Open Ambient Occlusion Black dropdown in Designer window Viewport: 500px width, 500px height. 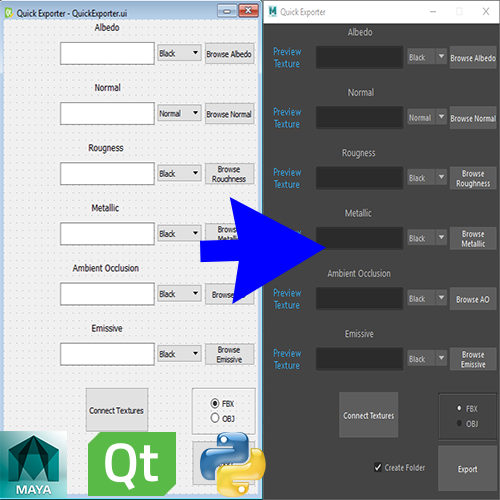(x=179, y=294)
